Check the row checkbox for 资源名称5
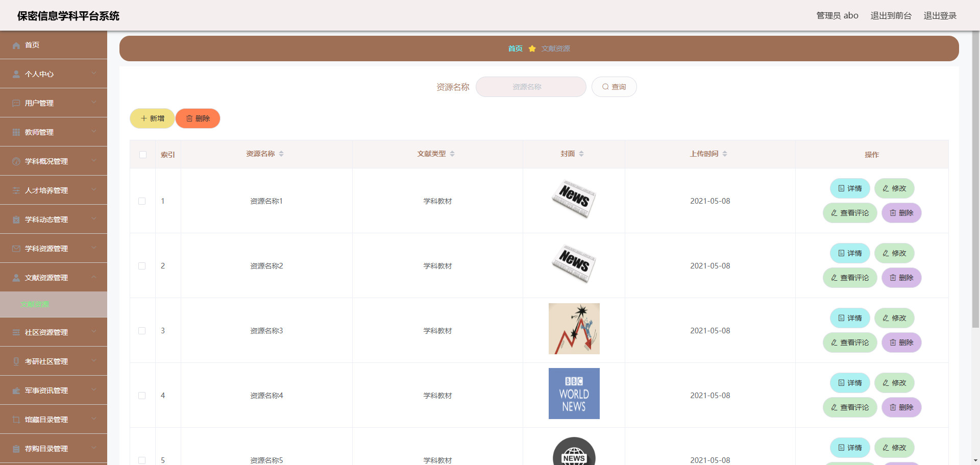The height and width of the screenshot is (465, 980). point(142,460)
